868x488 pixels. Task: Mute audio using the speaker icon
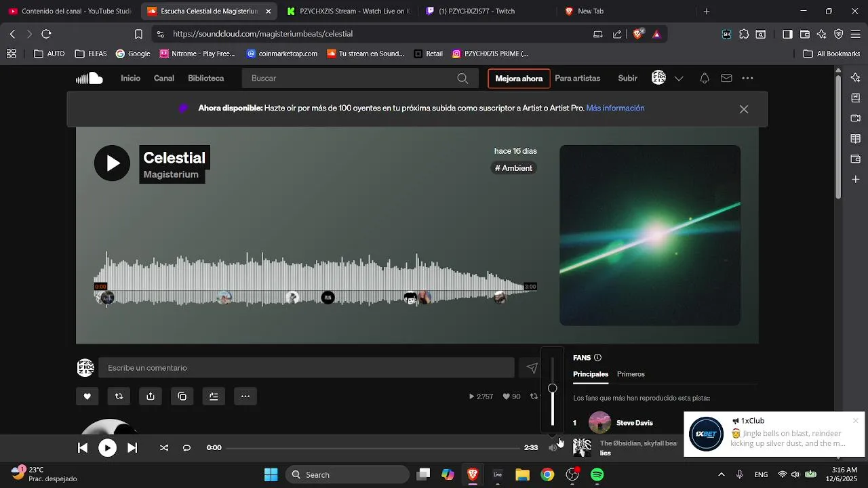553,447
